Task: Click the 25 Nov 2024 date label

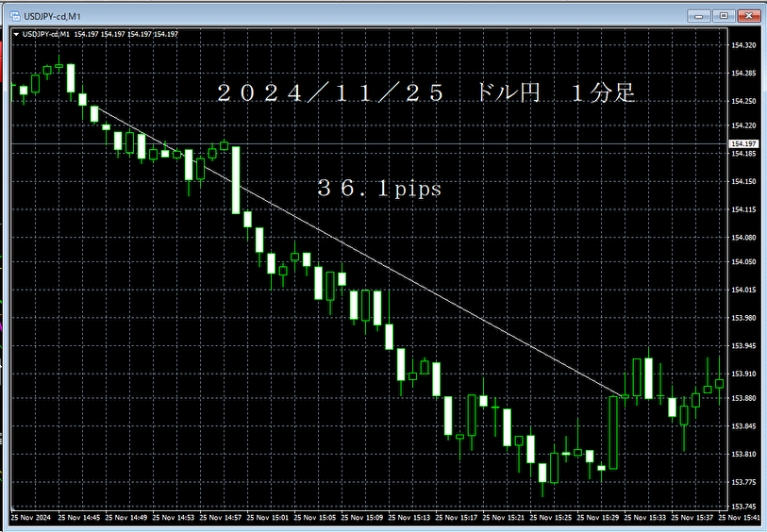Action: click(30, 517)
